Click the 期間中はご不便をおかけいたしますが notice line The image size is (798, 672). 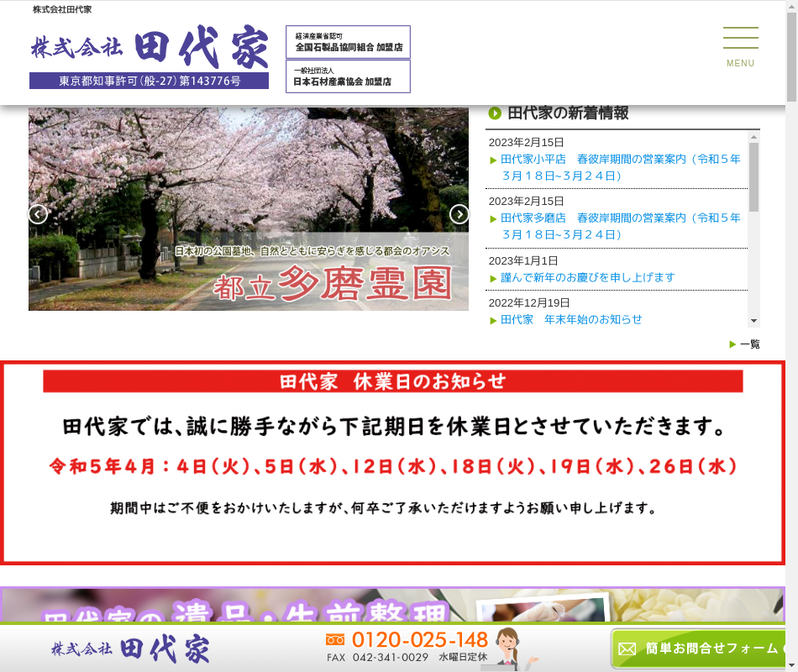pyautogui.click(x=383, y=508)
